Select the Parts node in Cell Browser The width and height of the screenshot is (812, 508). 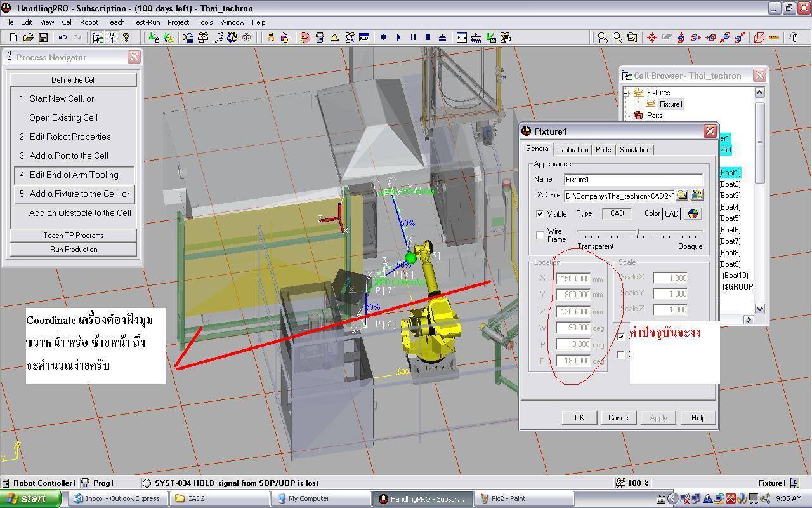click(655, 116)
